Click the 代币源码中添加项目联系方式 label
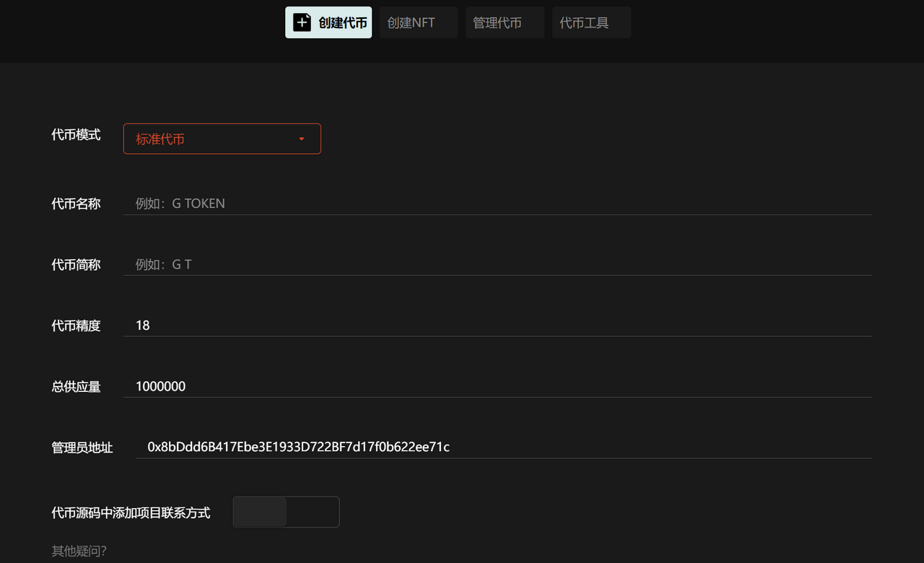 131,513
